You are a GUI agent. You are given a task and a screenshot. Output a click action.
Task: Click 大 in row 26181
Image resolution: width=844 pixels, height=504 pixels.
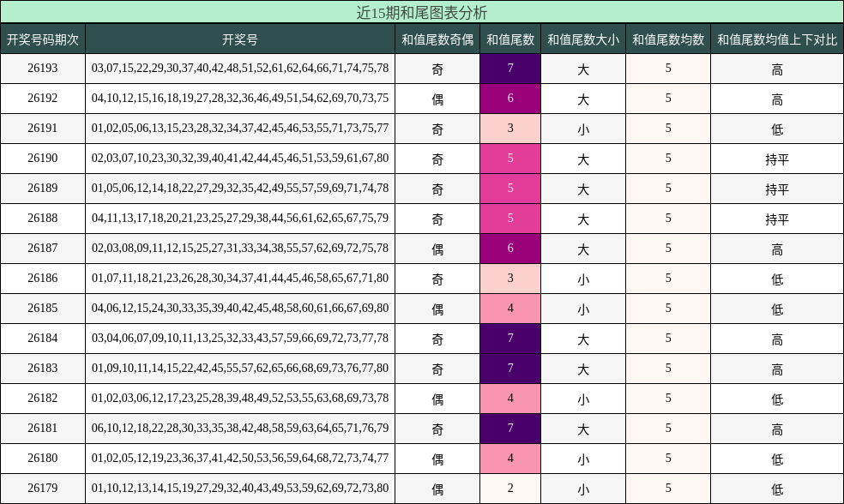[x=583, y=429]
